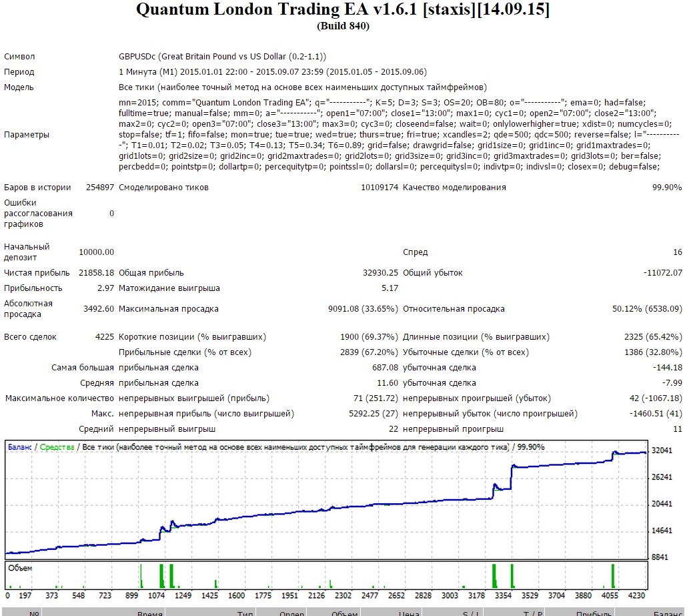Click the 'Чистая прибыль' label
Viewport: 691px width, 616px height.
coord(37,273)
